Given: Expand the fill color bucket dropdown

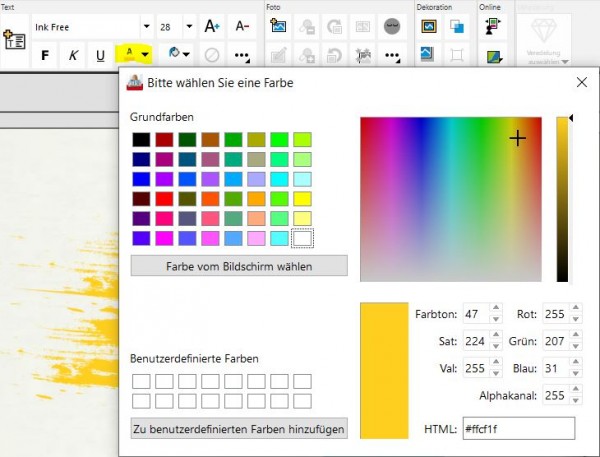Looking at the screenshot, I should (188, 55).
